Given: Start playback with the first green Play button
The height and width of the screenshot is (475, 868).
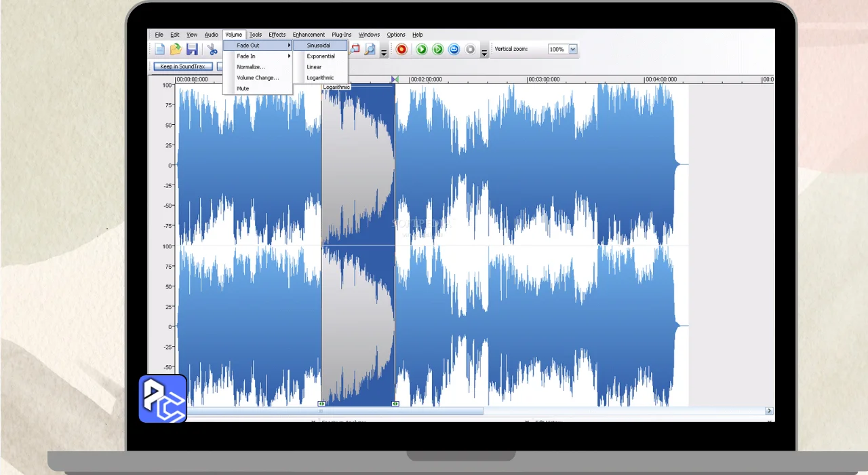Looking at the screenshot, I should point(421,50).
